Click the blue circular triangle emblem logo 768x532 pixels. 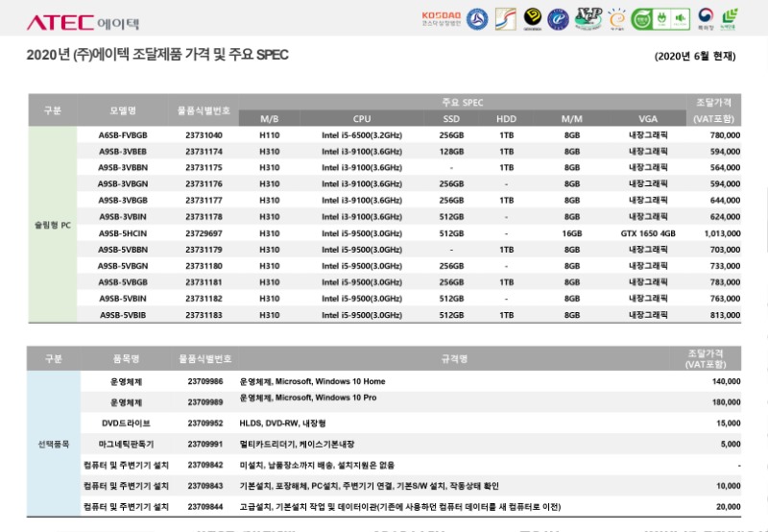click(x=476, y=19)
